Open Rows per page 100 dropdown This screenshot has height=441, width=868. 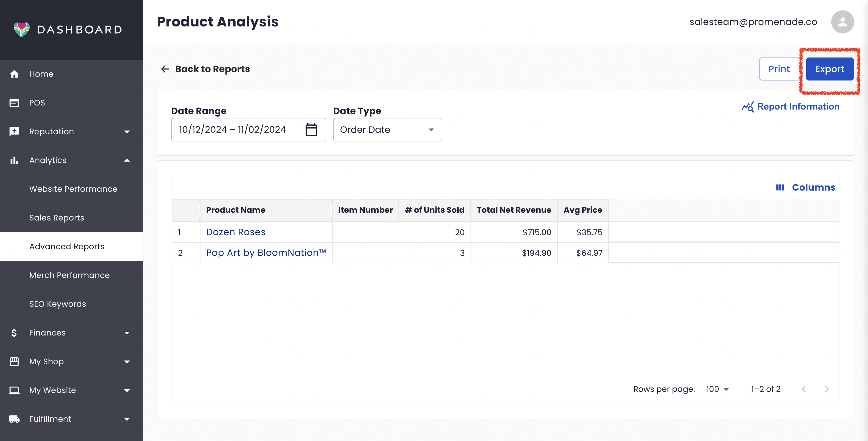(717, 389)
